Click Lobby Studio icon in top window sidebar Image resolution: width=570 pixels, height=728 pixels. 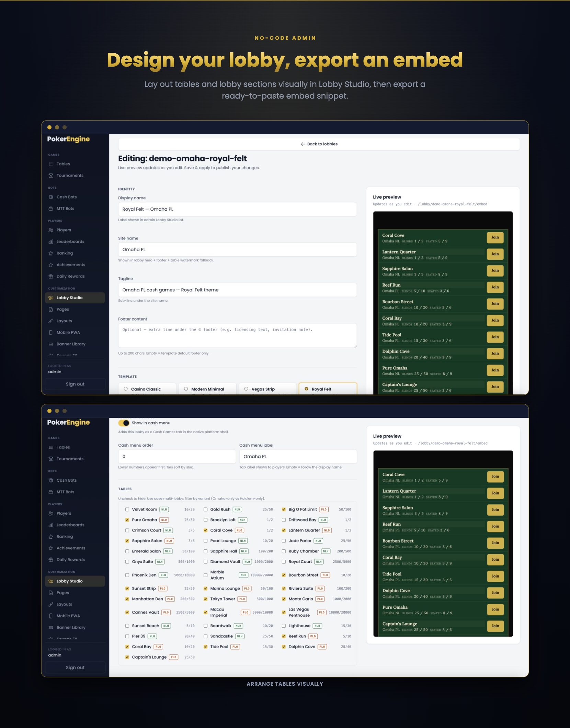tap(51, 298)
